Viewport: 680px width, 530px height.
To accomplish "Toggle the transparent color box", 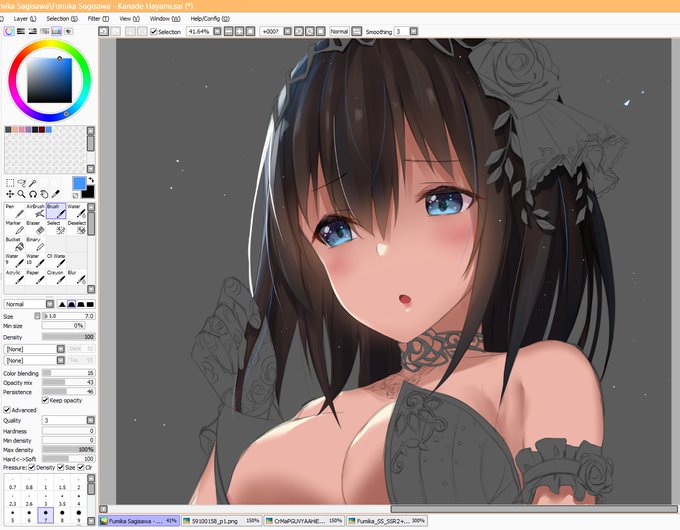I will [x=75, y=196].
